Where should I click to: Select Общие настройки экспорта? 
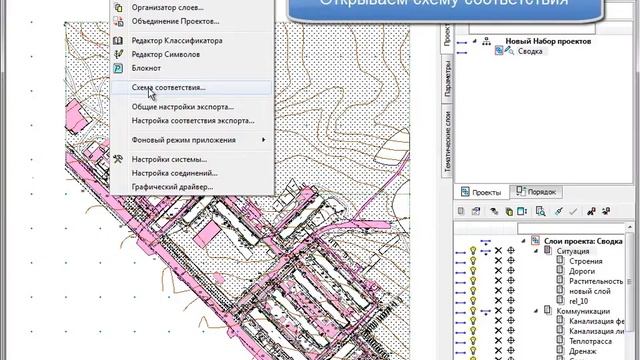(191, 107)
